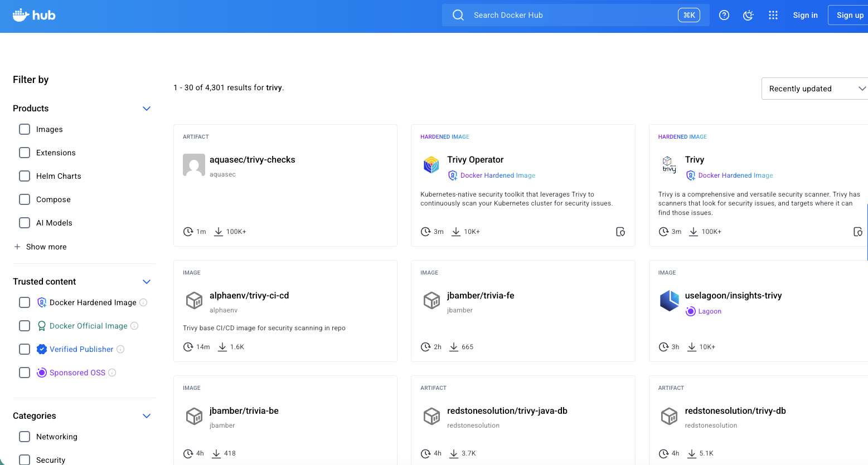Click the alphaenv publisher name
Screen dimensions: 868x465
click(224, 310)
